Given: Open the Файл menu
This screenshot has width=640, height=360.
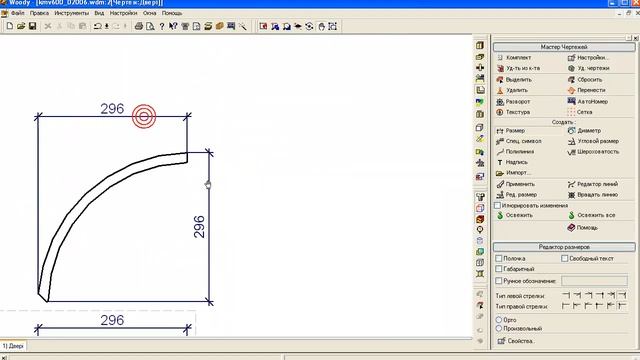Looking at the screenshot, I should pos(18,13).
